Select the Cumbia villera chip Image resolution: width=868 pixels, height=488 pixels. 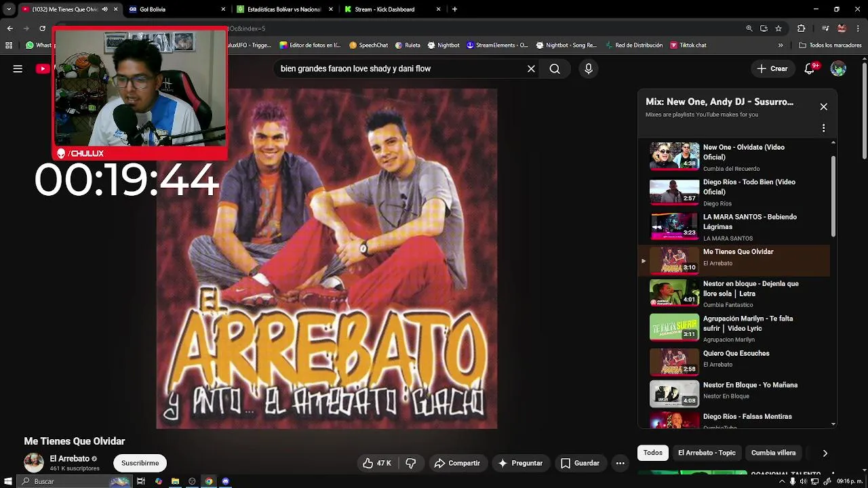(773, 453)
